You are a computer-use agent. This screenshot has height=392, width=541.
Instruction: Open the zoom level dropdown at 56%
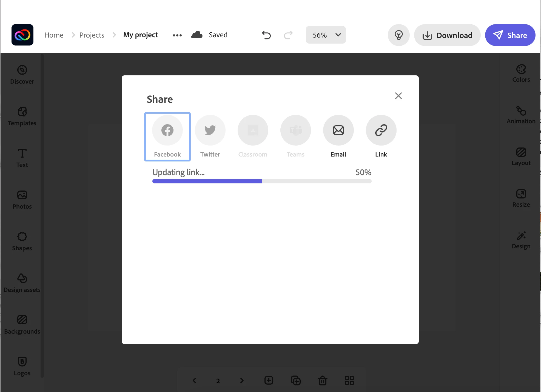(x=326, y=35)
